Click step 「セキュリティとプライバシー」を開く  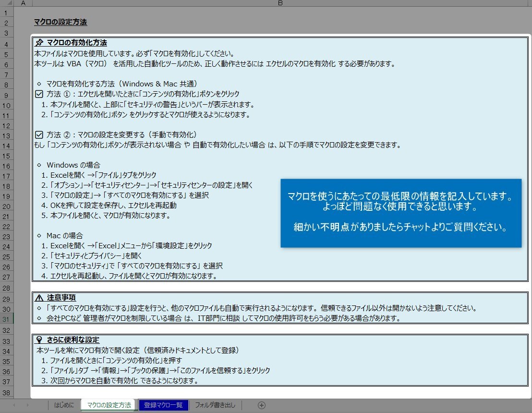coord(92,255)
